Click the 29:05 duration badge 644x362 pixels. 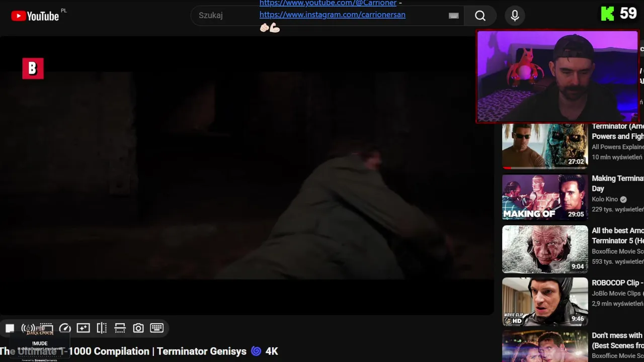576,214
